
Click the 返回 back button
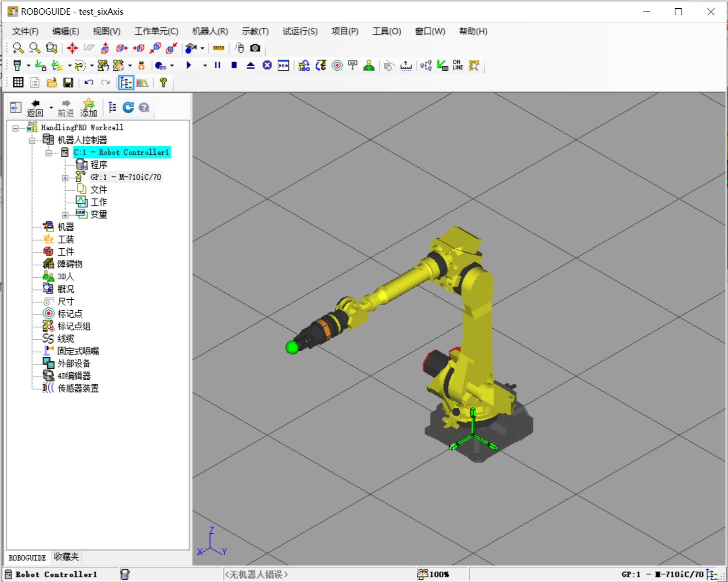pos(35,108)
